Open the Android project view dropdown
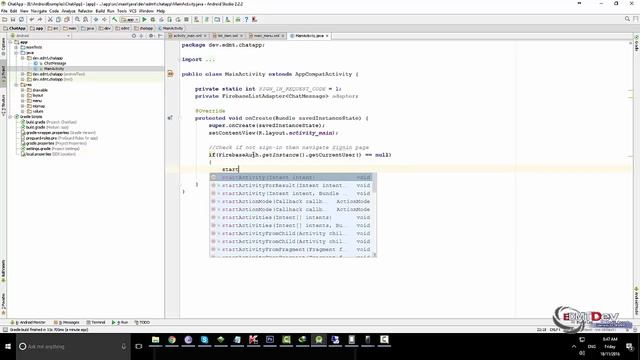The image size is (640, 360). 41,36
